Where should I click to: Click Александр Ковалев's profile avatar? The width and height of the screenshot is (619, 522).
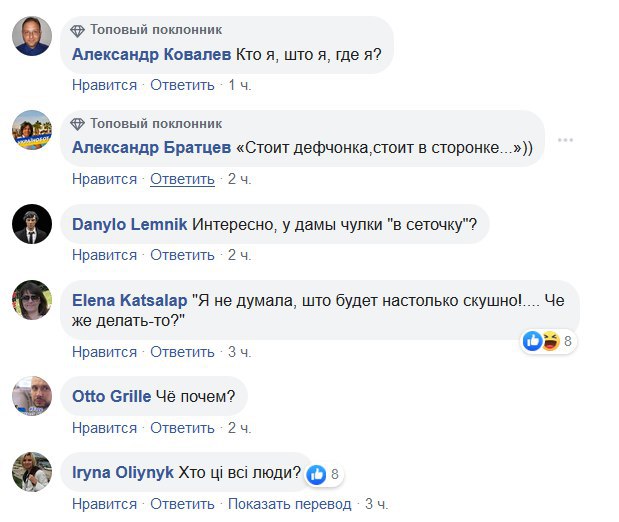pyautogui.click(x=32, y=37)
